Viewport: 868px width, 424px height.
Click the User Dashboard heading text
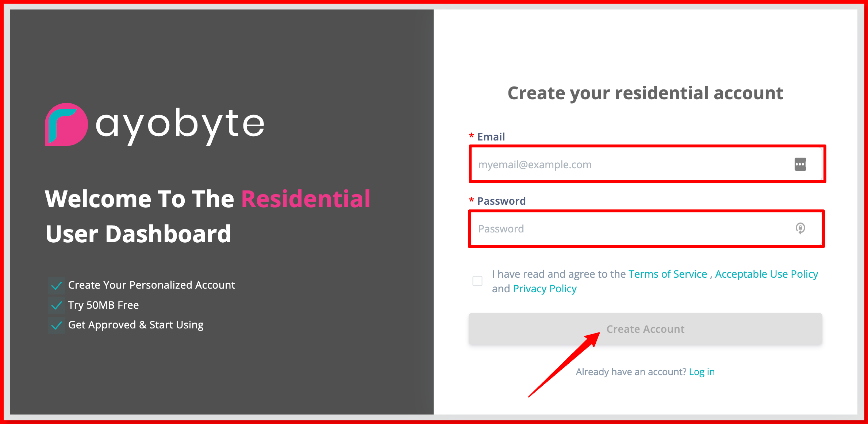[x=138, y=234]
